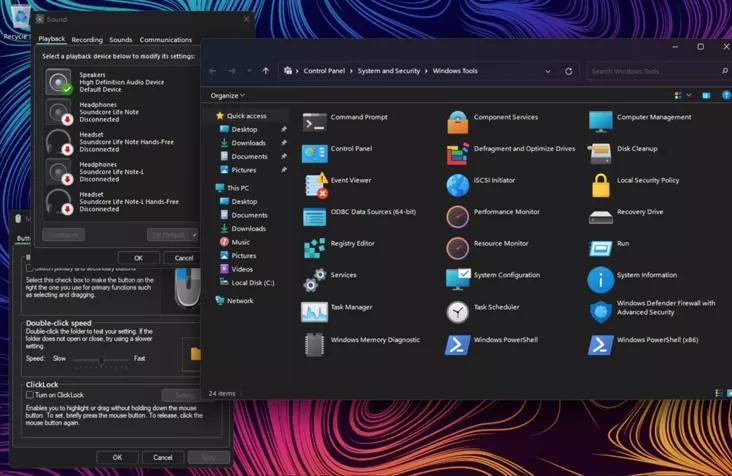Toggle the switch primary and secondary buttons checkbox
This screenshot has width=732, height=476.
(x=30, y=268)
